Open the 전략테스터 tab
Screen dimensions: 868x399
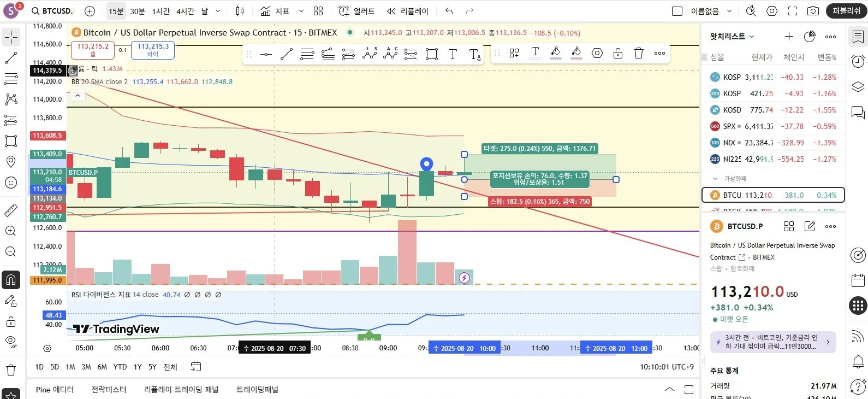tap(109, 390)
